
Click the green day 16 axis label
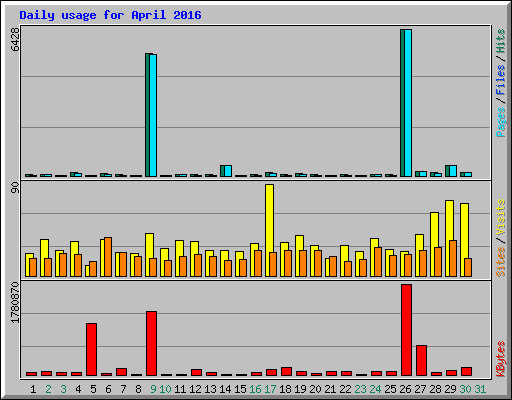[x=255, y=389]
